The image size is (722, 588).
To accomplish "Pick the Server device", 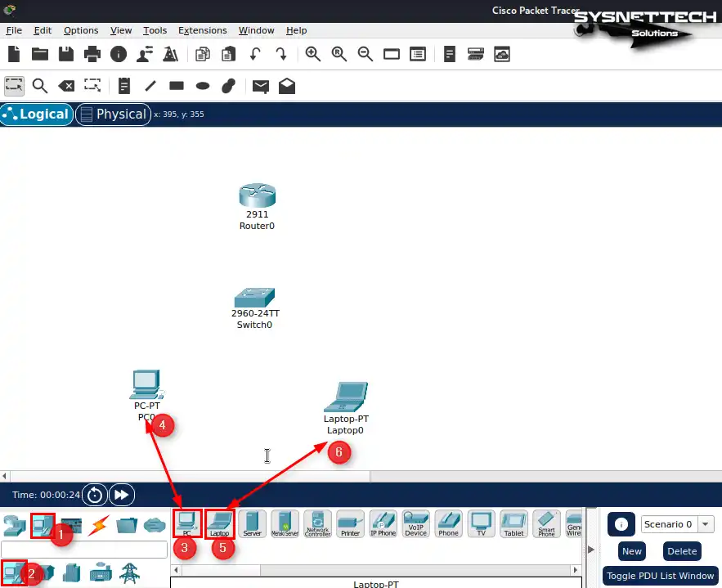I will pos(253,524).
